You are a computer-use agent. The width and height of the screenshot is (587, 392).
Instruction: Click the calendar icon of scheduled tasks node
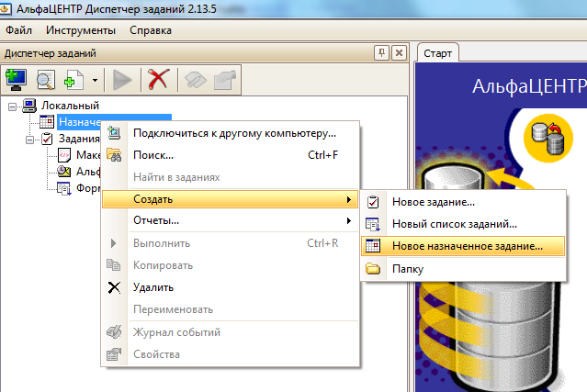point(47,122)
